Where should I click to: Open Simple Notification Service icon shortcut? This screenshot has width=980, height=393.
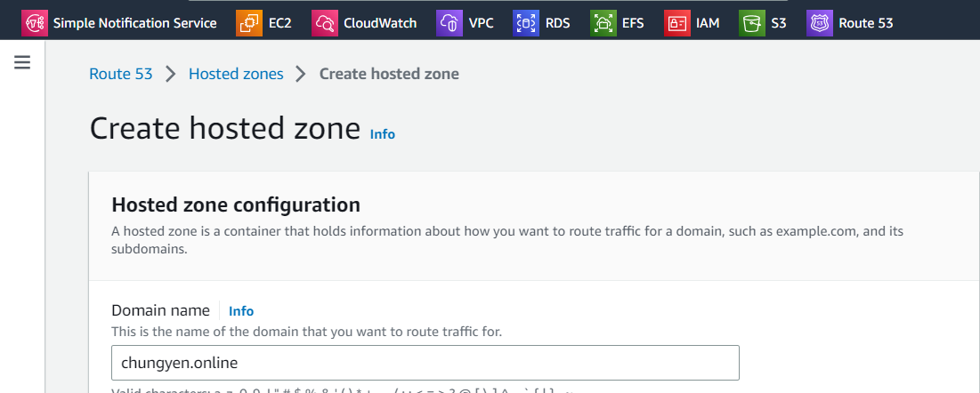(x=35, y=23)
